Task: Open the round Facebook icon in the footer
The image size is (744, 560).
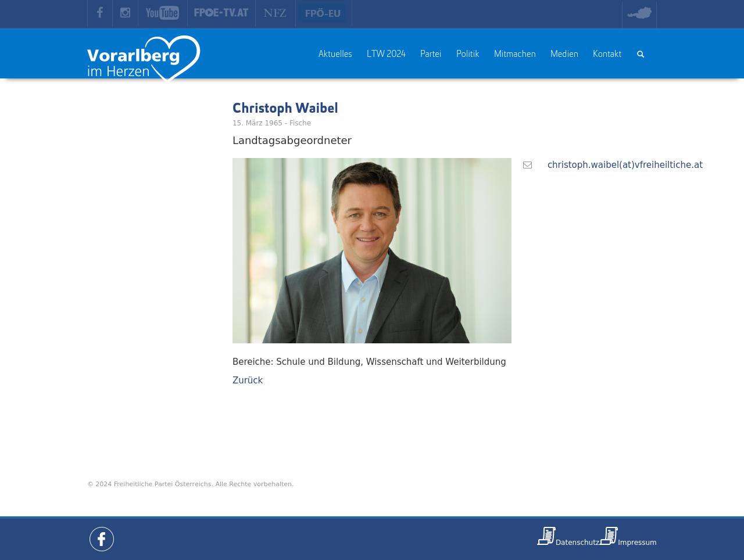Action: click(102, 539)
